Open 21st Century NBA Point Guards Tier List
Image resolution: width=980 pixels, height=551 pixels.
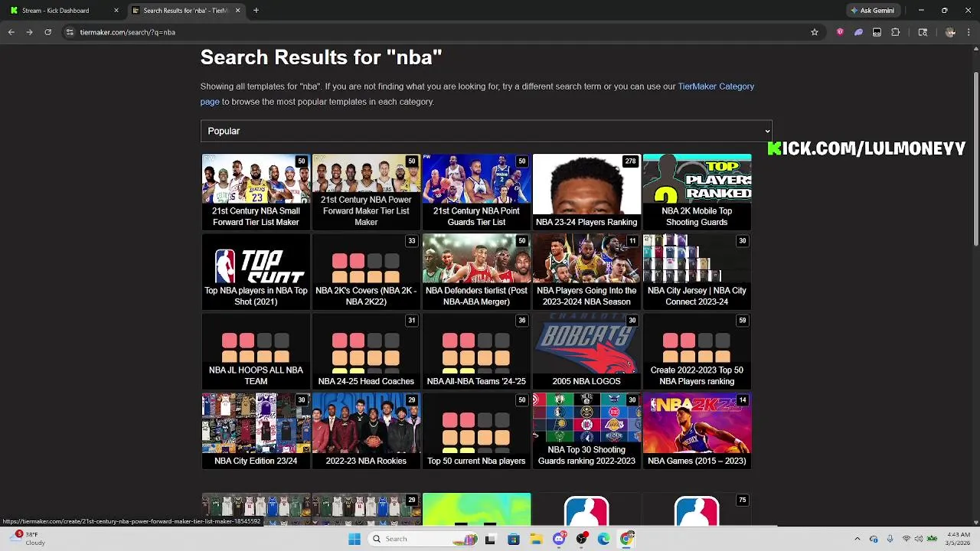coord(476,191)
